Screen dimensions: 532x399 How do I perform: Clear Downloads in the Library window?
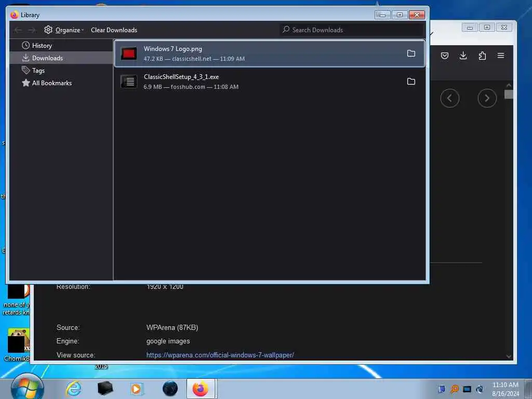114,30
